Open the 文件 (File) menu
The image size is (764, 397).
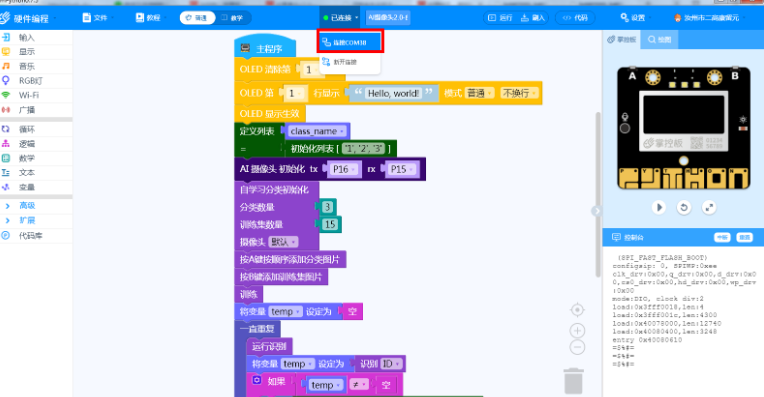pos(98,18)
